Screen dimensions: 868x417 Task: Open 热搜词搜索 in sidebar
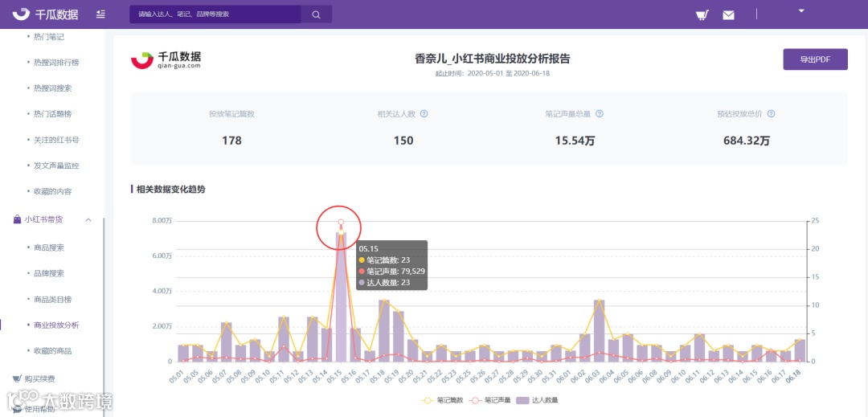(x=52, y=88)
